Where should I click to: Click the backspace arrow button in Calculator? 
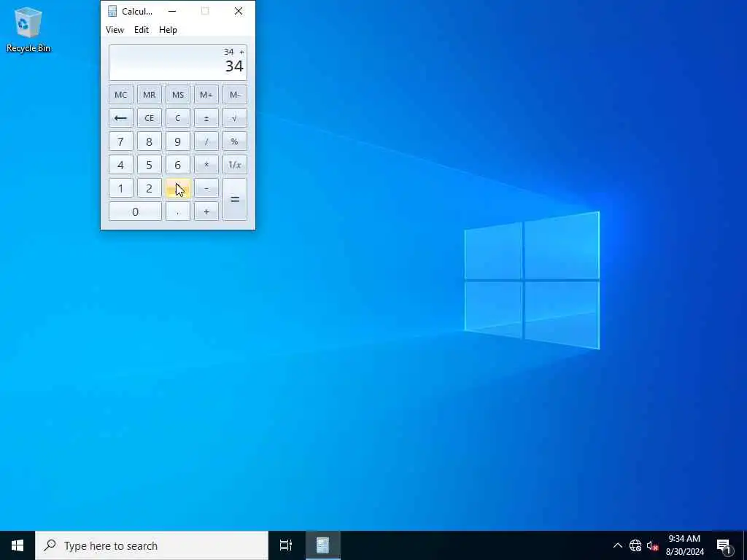coord(120,118)
